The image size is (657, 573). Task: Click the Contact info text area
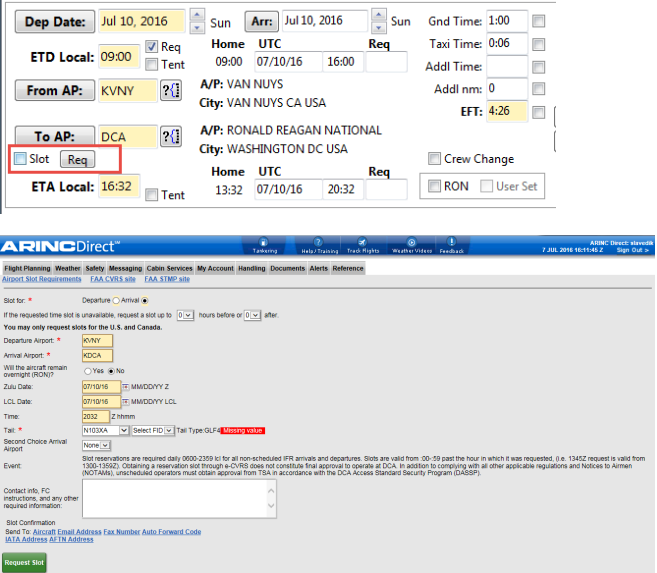(x=179, y=499)
